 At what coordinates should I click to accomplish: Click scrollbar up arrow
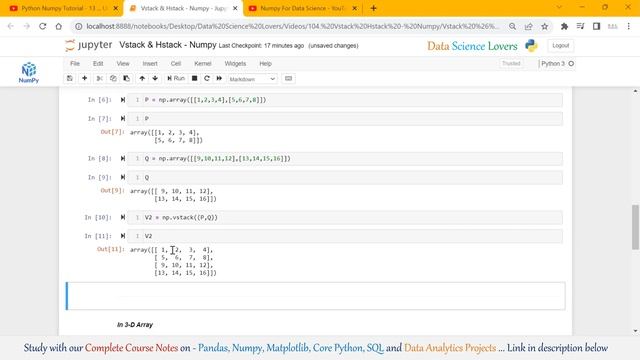point(636,91)
